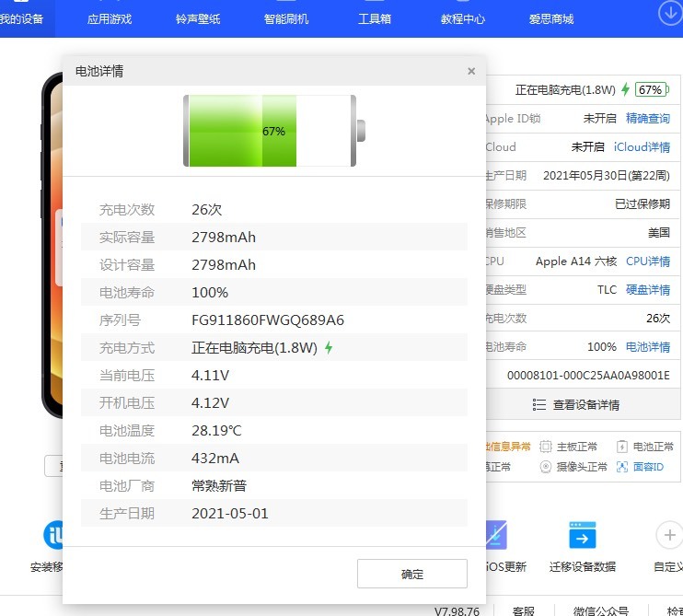
Task: Open the 应用游戏 tab
Action: tap(110, 19)
